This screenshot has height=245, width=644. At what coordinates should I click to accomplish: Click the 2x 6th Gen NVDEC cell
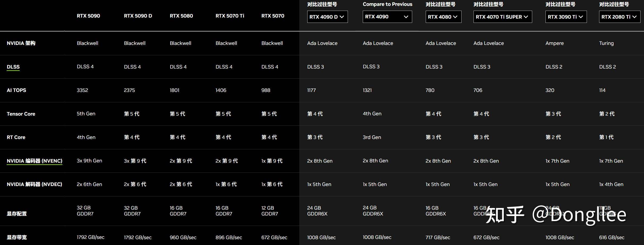[89, 184]
